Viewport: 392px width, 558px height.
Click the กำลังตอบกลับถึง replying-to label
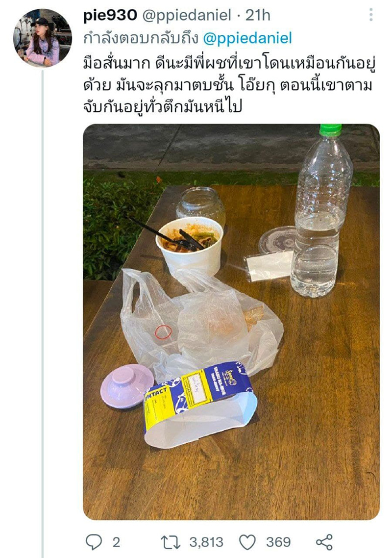(141, 38)
